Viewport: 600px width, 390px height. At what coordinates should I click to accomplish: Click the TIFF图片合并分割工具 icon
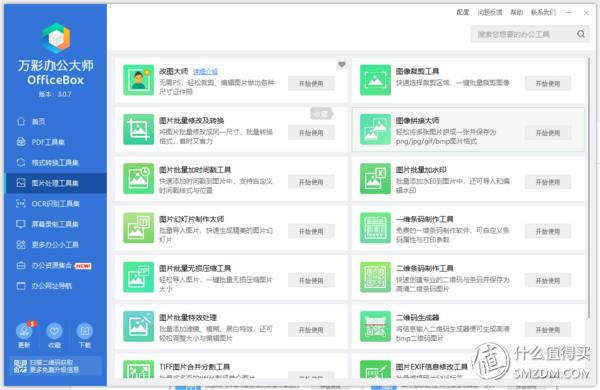(139, 369)
